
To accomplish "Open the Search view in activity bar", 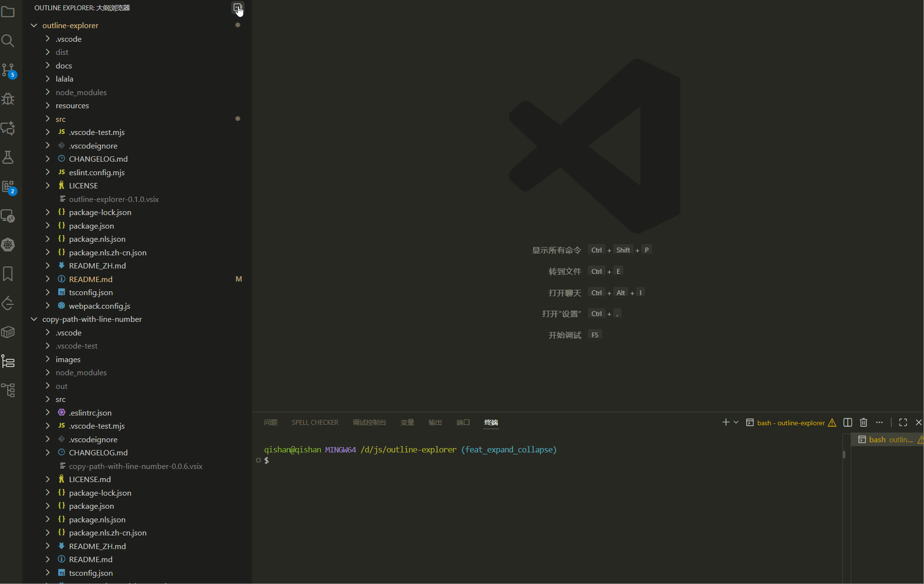I will click(8, 41).
